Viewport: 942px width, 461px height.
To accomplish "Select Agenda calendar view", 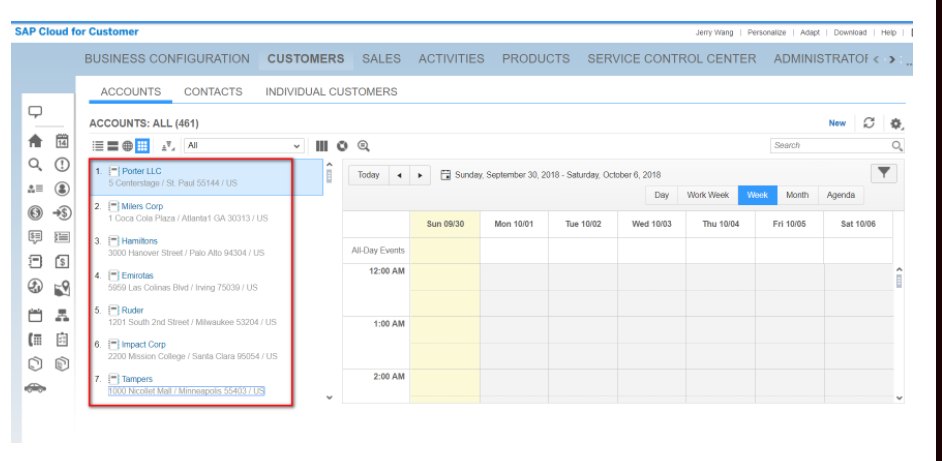I will point(840,195).
